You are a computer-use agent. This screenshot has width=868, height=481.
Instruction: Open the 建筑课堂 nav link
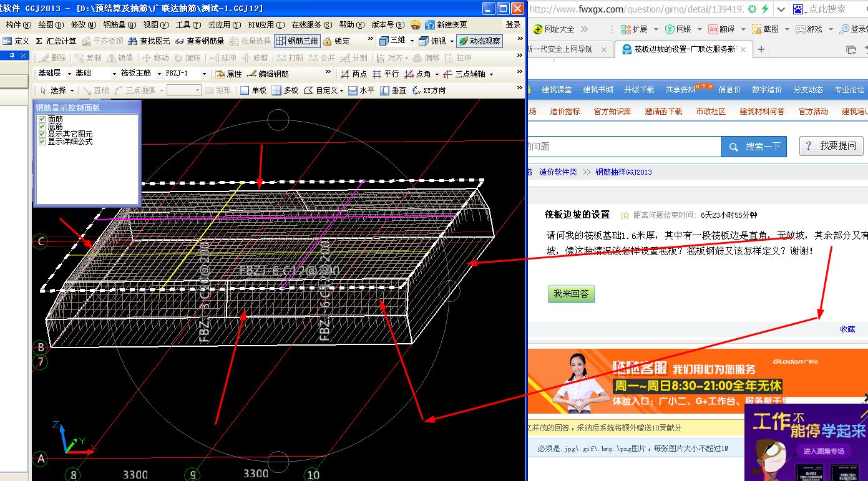tap(557, 90)
